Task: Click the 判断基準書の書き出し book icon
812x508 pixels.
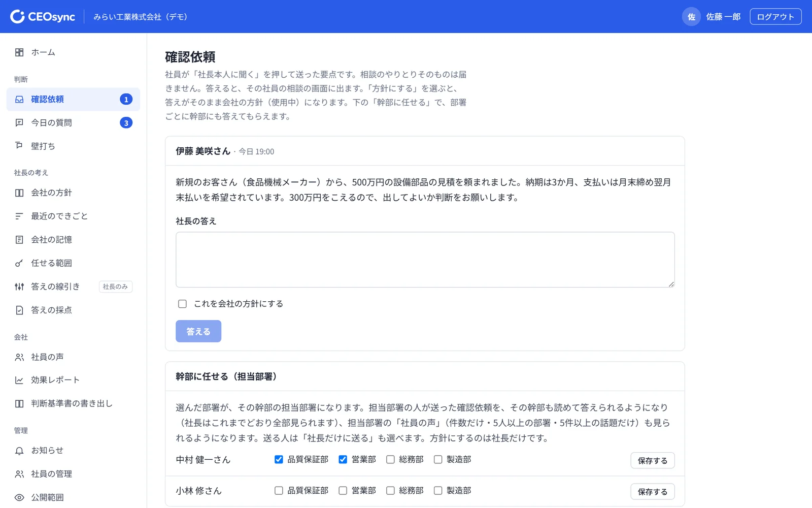Action: pos(19,403)
